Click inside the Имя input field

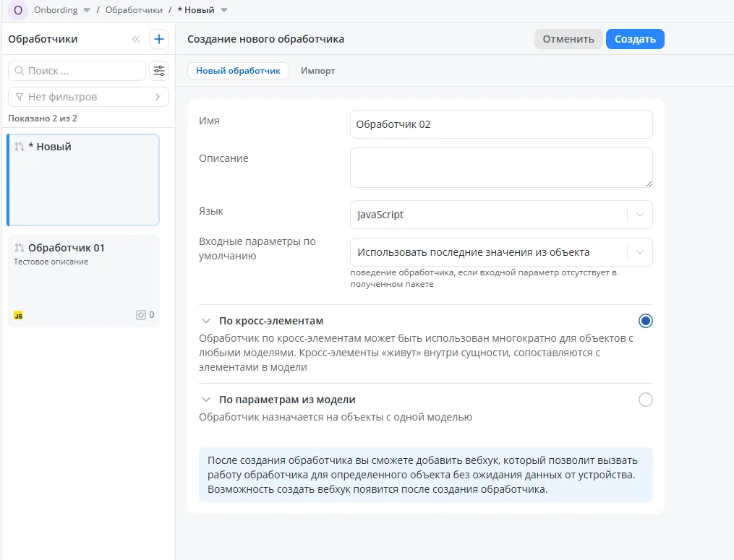coord(501,124)
